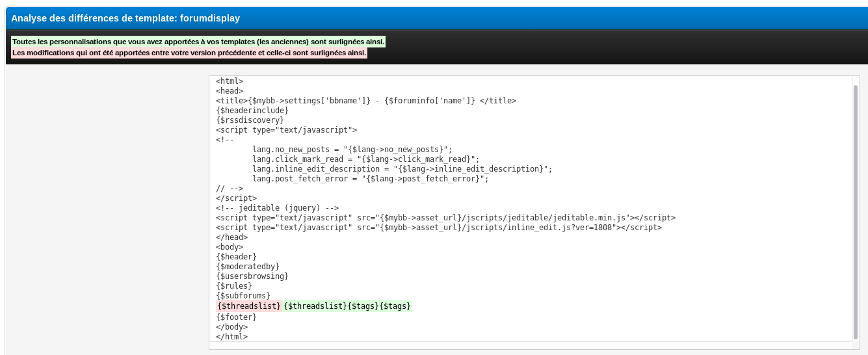This screenshot has height=355, width=868.
Task: Click the lang.inline_edit_description code line
Action: click(x=402, y=169)
